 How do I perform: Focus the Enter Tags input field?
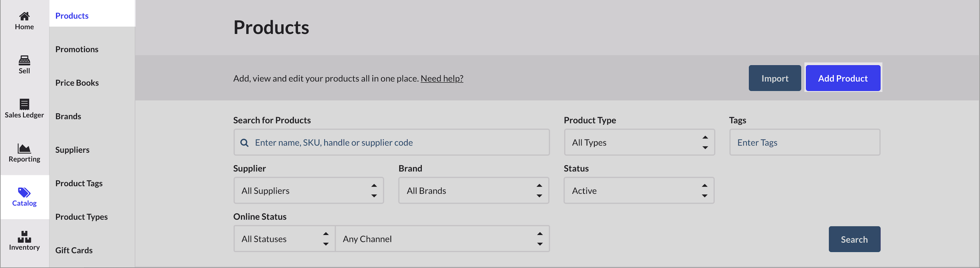(x=805, y=143)
